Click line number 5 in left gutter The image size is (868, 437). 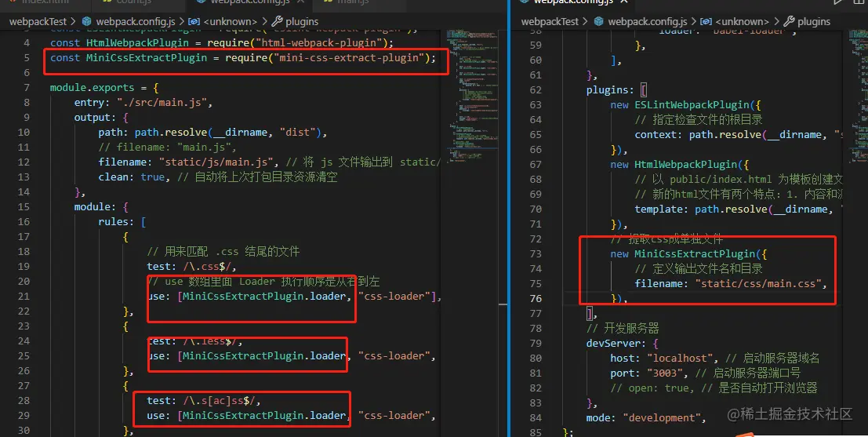[x=27, y=57]
